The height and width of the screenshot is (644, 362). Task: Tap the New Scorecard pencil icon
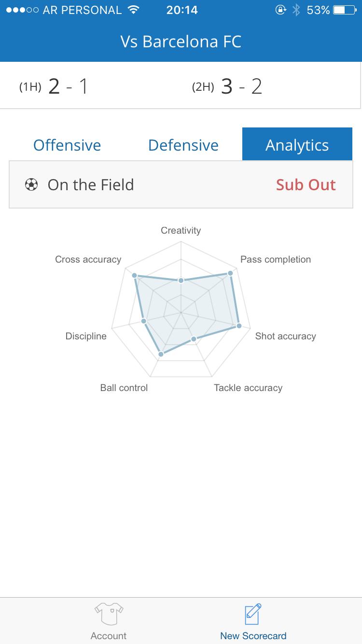coord(253,614)
